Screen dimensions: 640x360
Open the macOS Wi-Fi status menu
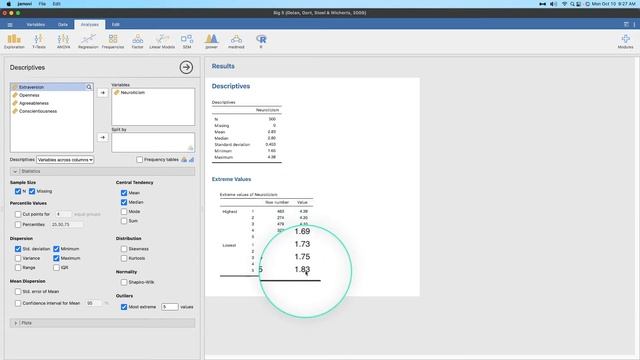point(564,4)
